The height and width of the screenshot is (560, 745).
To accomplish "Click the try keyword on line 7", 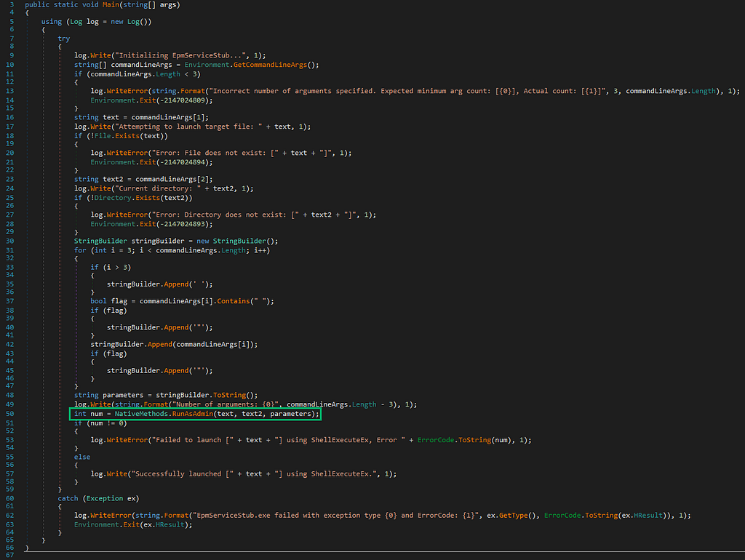I will tap(64, 39).
